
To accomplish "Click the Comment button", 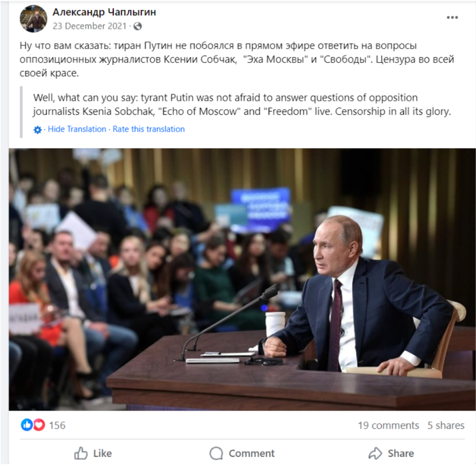I will tap(242, 453).
